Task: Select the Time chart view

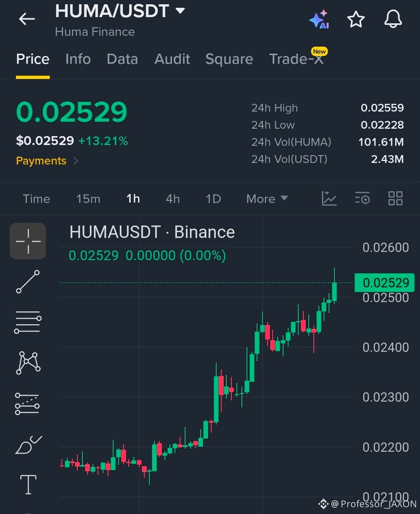Action: pyautogui.click(x=37, y=199)
